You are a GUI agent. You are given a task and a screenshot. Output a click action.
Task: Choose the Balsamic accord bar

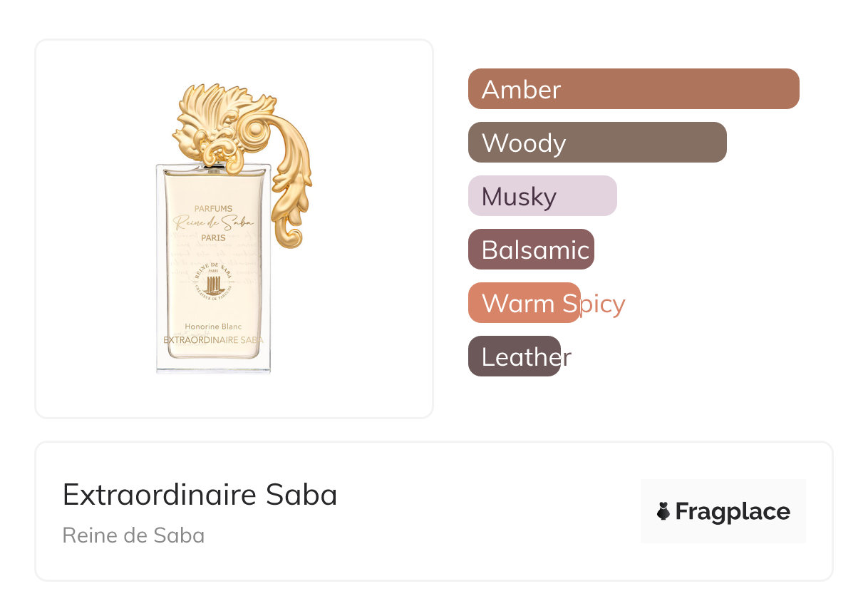[531, 250]
